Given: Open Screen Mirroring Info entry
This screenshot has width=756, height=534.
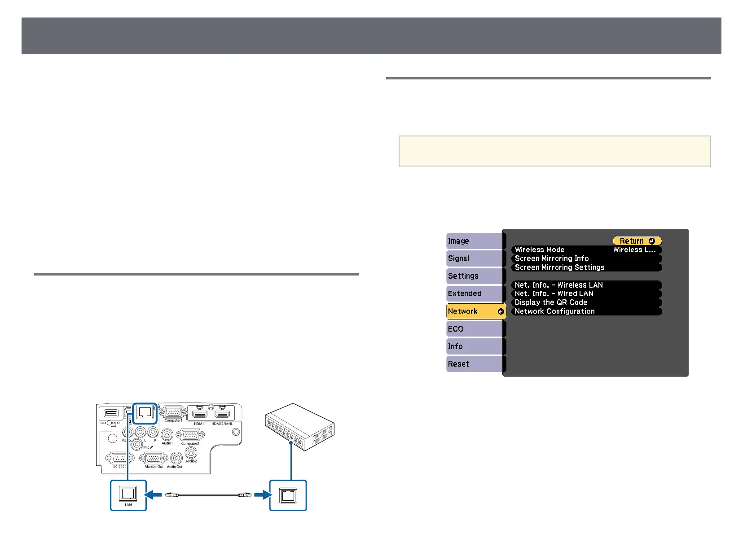Looking at the screenshot, I should [586, 258].
